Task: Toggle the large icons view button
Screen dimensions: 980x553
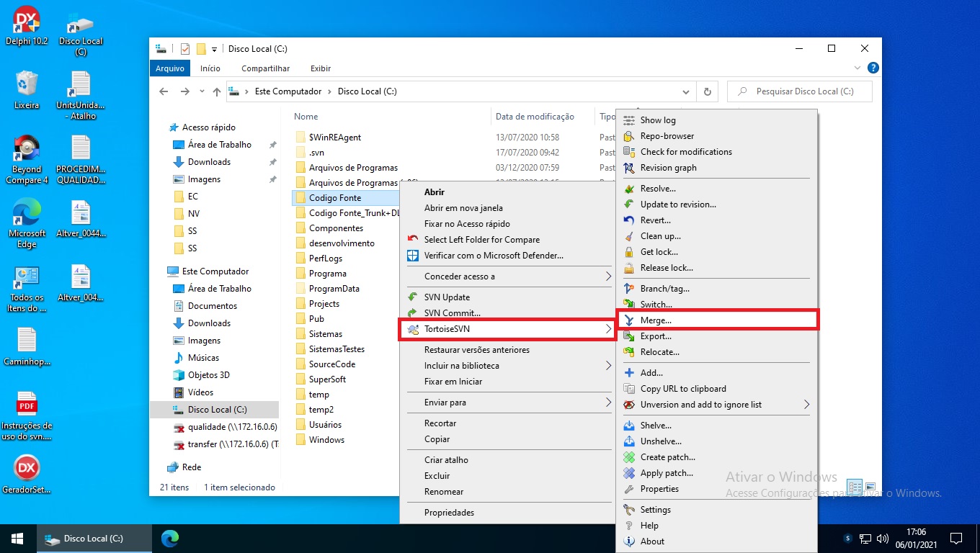Action: coord(870,487)
